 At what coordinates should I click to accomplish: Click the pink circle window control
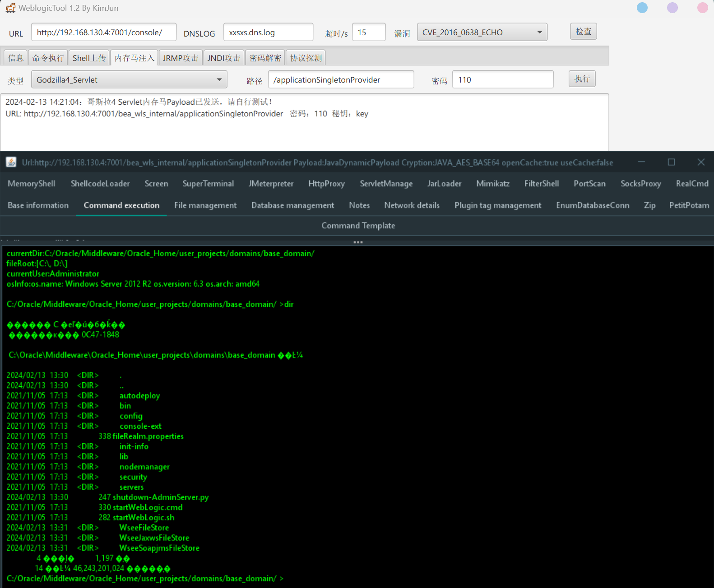[703, 8]
